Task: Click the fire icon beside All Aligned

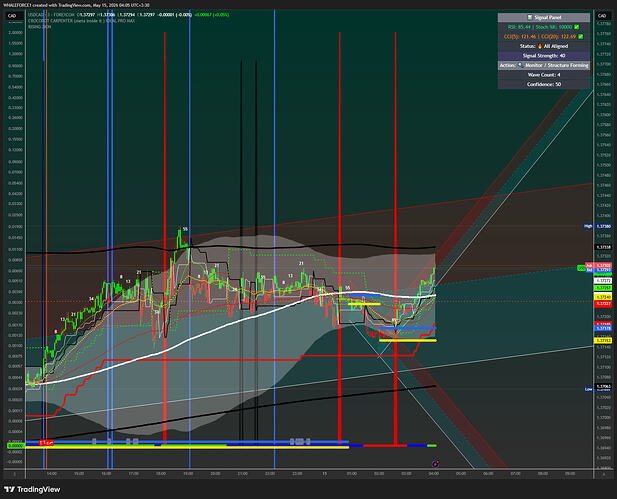Action: click(x=540, y=46)
